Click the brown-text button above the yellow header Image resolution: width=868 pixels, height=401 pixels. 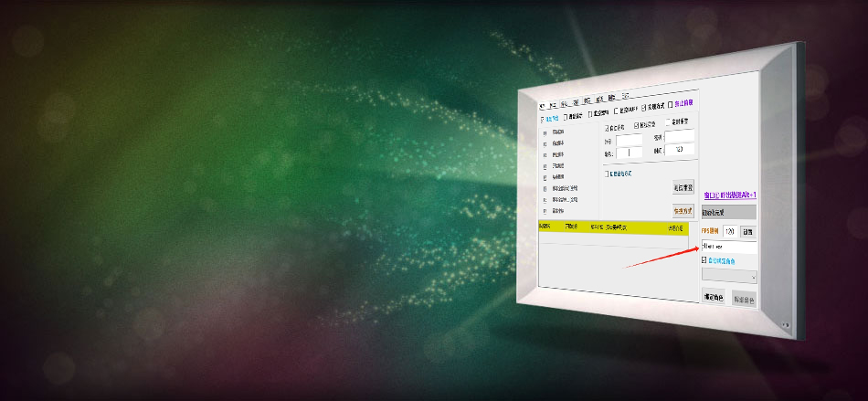point(683,210)
